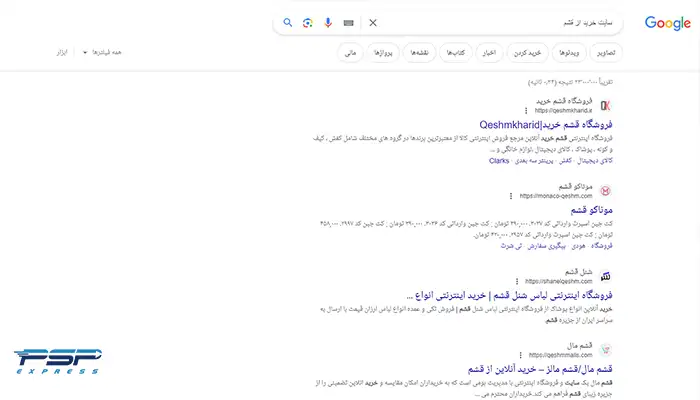Screen dimensions: 700x400
Task: Select the ویدئوها (Videos) filter tab
Action: [x=569, y=53]
